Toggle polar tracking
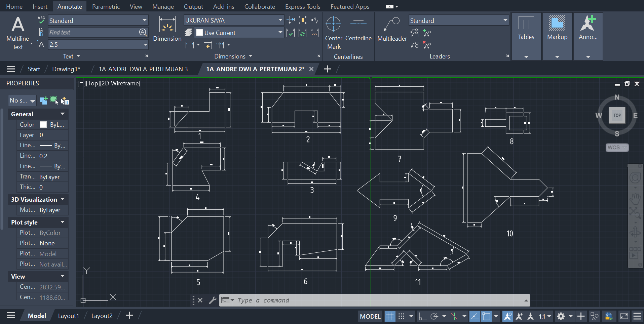This screenshot has height=324, width=644. point(434,316)
